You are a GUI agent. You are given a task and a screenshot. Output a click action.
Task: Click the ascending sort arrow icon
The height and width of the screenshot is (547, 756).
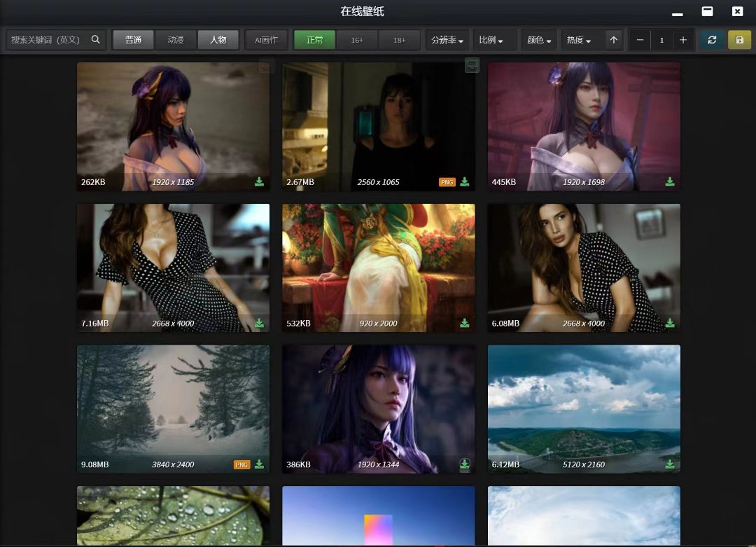coord(614,40)
